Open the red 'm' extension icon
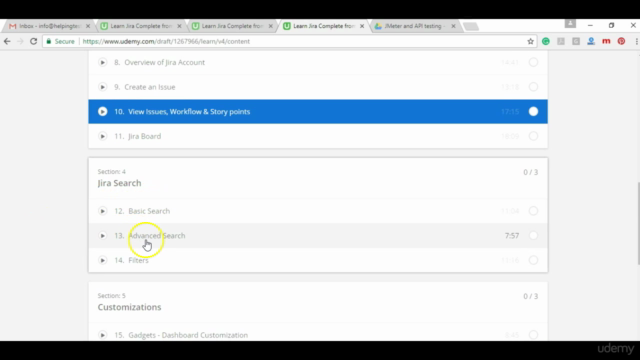640x360 pixels. click(606, 41)
